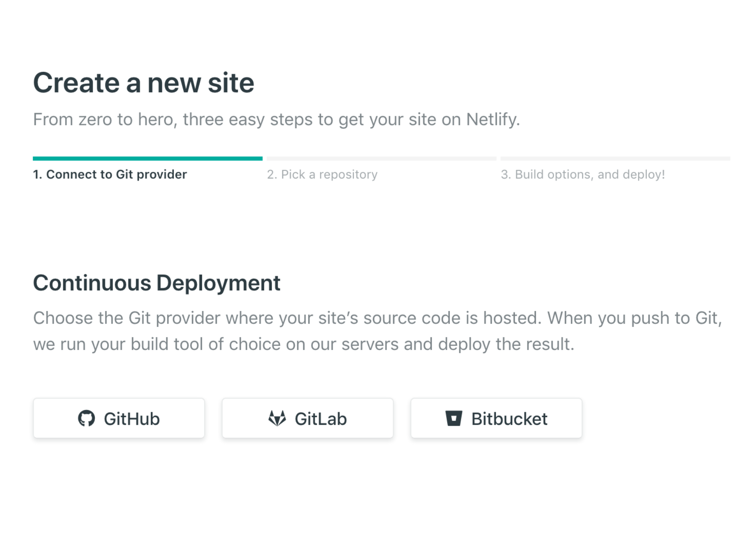The width and height of the screenshot is (756, 545).
Task: Go to step 1 Connect to Git provider
Action: (x=110, y=174)
